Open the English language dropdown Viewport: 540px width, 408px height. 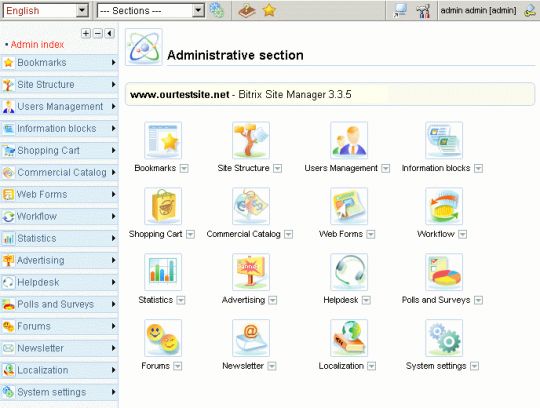46,10
